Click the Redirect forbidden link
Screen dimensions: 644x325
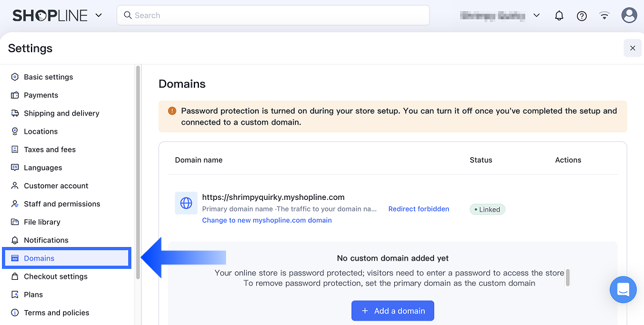click(x=419, y=209)
